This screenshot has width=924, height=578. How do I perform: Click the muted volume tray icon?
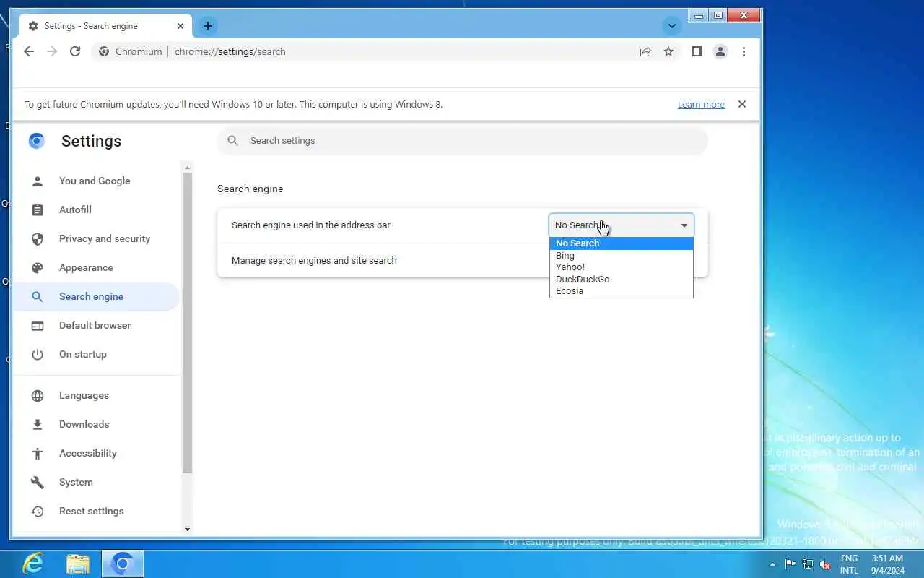pos(825,564)
